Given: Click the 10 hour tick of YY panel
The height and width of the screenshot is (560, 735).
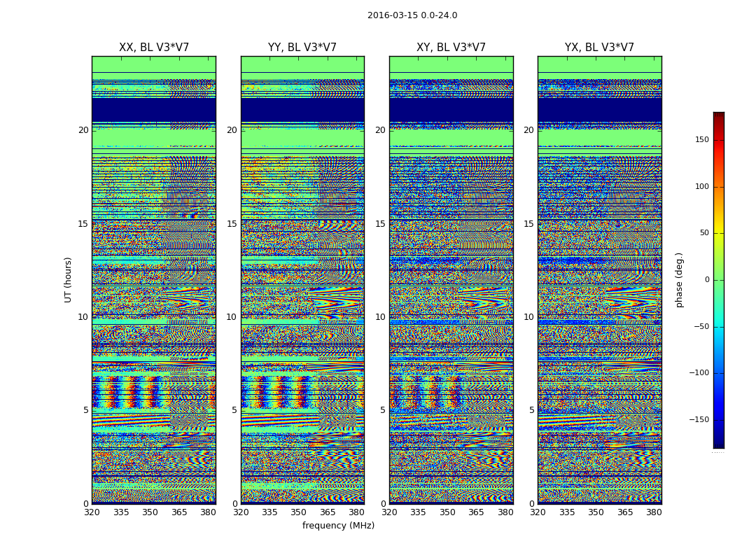Looking at the screenshot, I should pos(232,317).
